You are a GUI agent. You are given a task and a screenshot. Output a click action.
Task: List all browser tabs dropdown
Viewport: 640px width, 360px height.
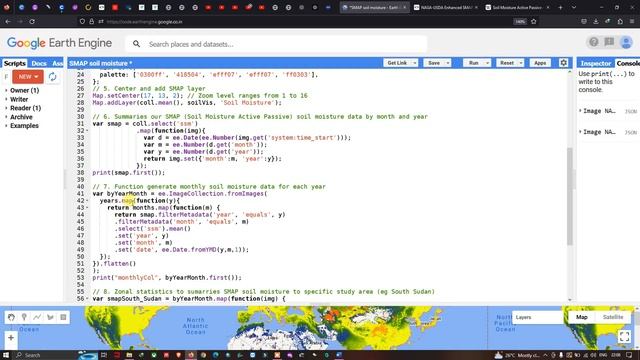tap(574, 7)
